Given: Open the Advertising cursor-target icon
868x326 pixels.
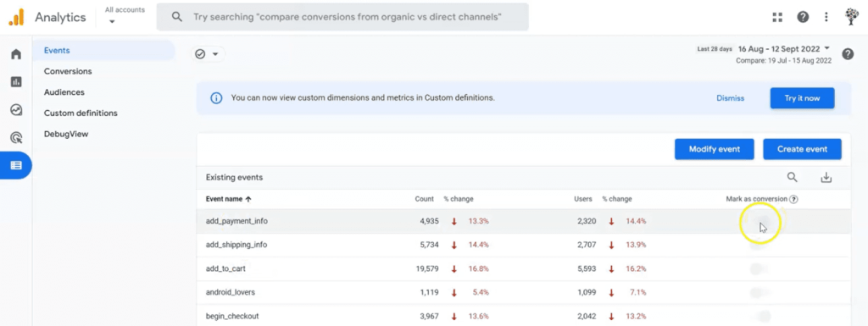Looking at the screenshot, I should pyautogui.click(x=16, y=137).
